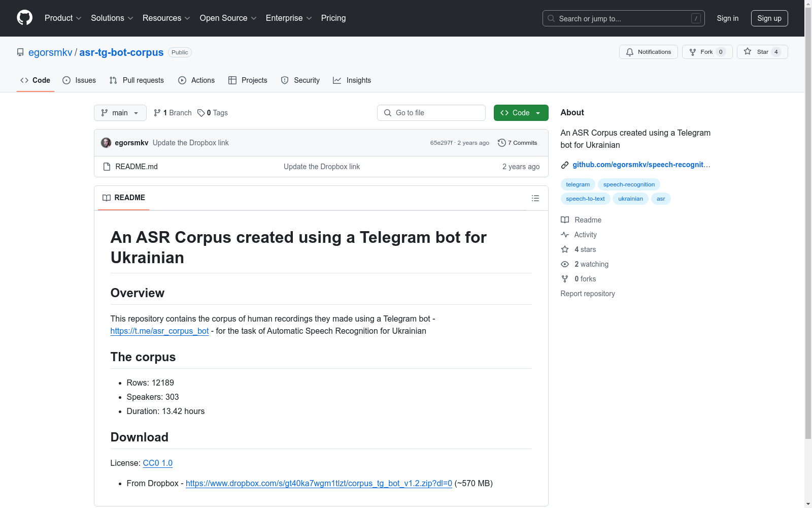Click the README.md file icon
Viewport: 812px width, 508px height.
(107, 167)
